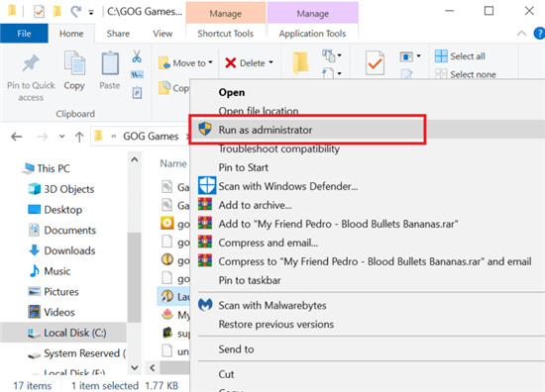
Task: Open the recent locations dropdown chevron
Action: [x=61, y=137]
